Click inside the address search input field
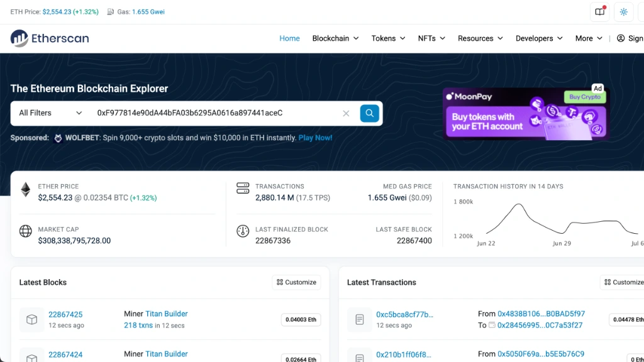 click(216, 113)
